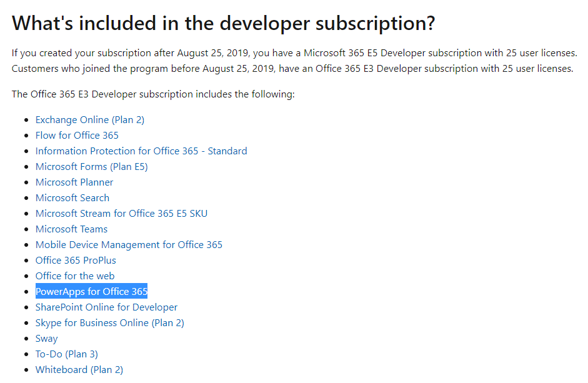588x383 pixels.
Task: Select the Microsoft Forms (Plan E5) link
Action: (x=91, y=166)
